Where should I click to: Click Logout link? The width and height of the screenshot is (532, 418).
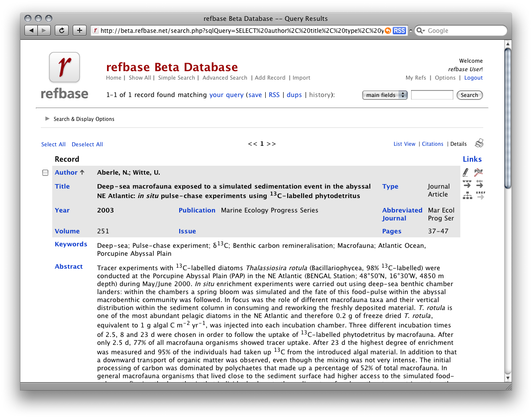pyautogui.click(x=473, y=78)
